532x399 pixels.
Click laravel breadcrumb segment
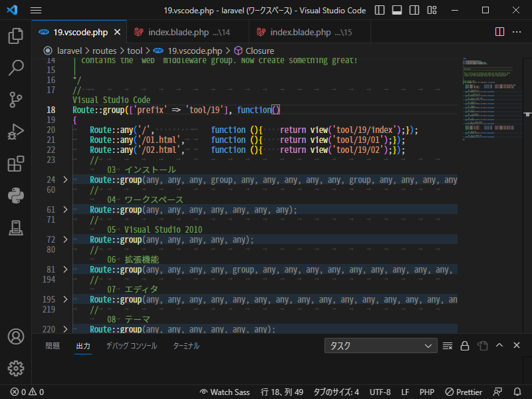click(x=69, y=51)
